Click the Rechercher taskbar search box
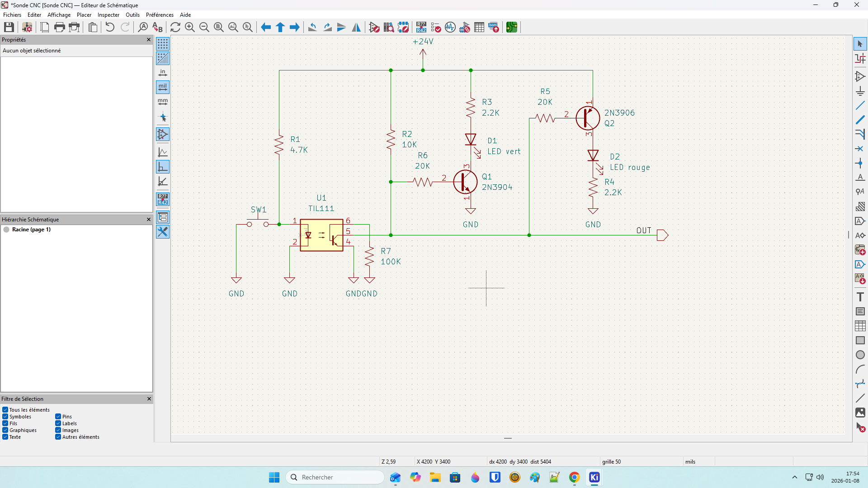 pos(335,477)
